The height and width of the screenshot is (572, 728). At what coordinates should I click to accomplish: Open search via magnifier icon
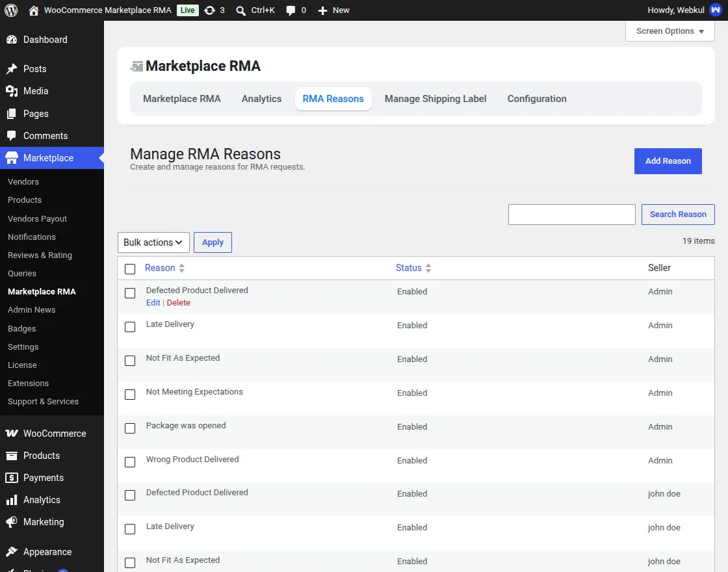tap(240, 10)
